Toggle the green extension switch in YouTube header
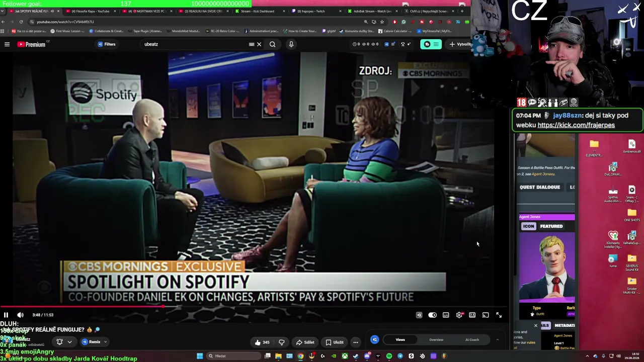Image resolution: width=644 pixels, height=362 pixels. pos(431,44)
